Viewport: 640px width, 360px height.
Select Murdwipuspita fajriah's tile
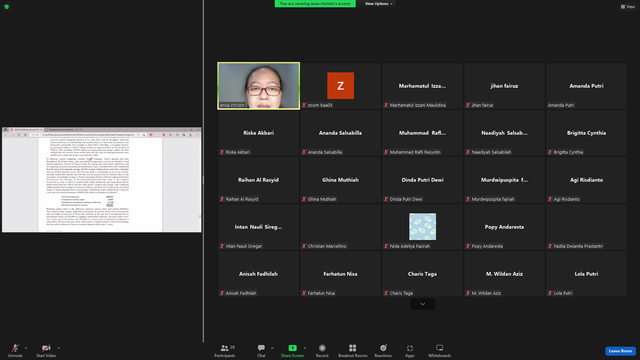pyautogui.click(x=504, y=180)
